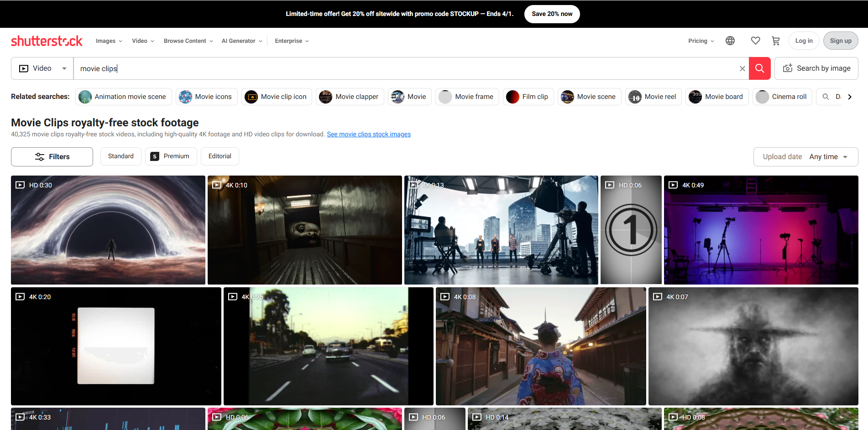Click video icon on 4K 0:49 clip
The image size is (868, 430).
[673, 185]
